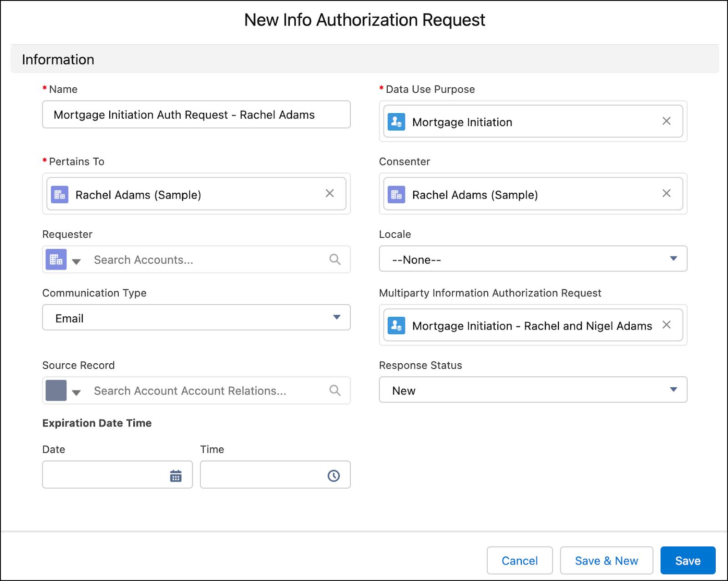Click the account icon in the Consenter field
The width and height of the screenshot is (728, 581).
click(396, 194)
